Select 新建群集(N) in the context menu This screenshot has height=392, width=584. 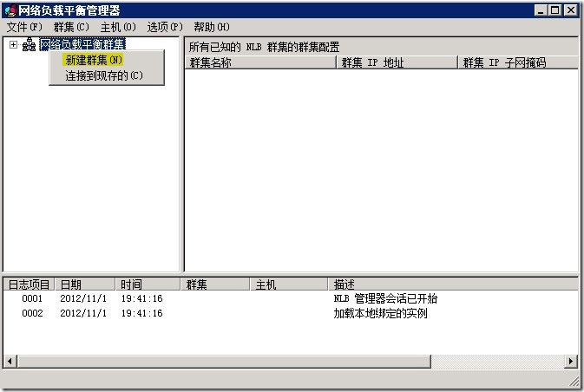[94, 60]
